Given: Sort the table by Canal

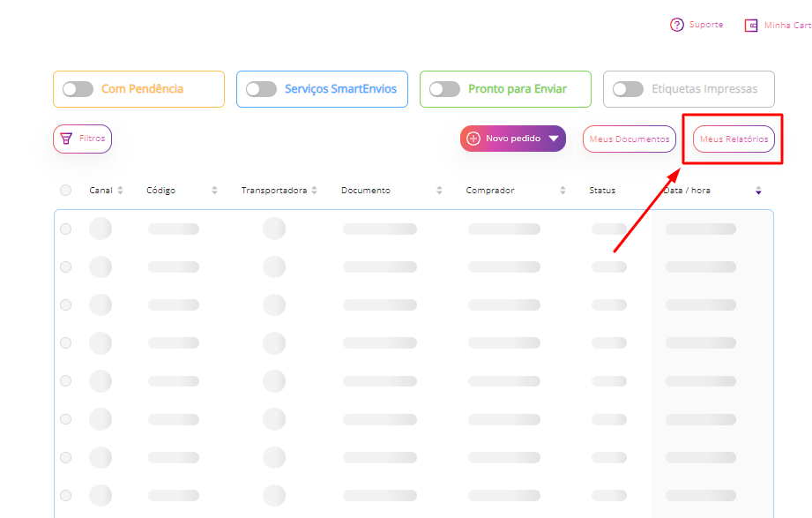Looking at the screenshot, I should (120, 191).
